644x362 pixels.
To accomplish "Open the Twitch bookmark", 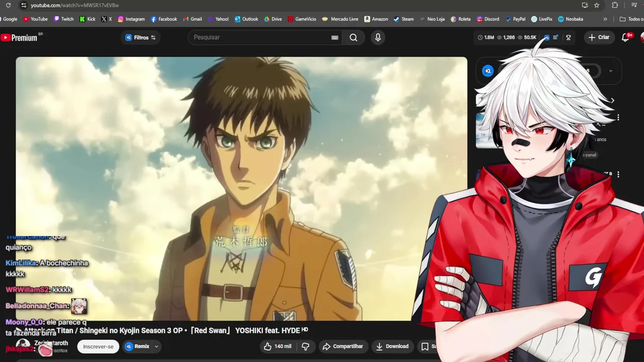I will click(63, 19).
